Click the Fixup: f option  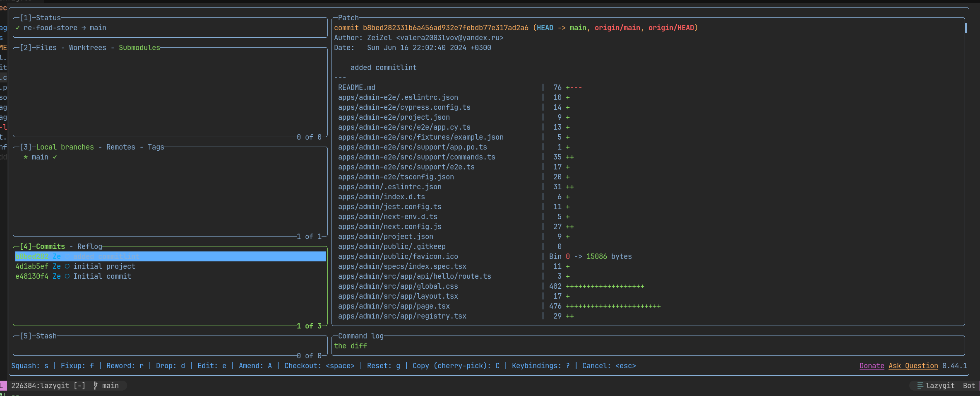[x=77, y=366]
